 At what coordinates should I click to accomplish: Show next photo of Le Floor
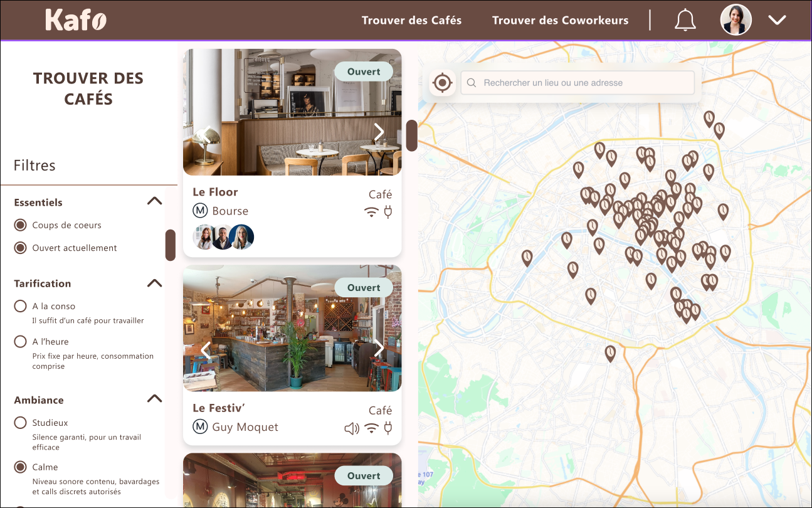[379, 132]
